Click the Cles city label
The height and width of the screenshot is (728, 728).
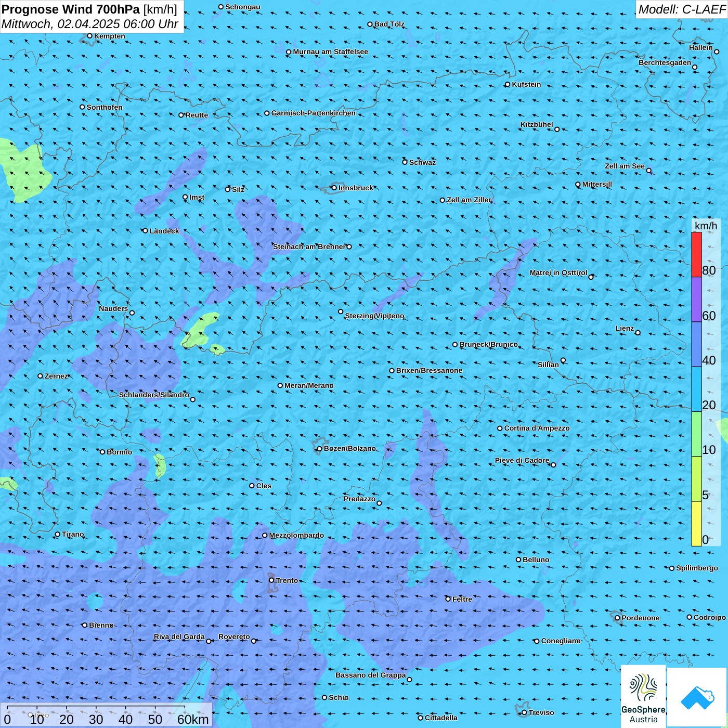(x=264, y=486)
